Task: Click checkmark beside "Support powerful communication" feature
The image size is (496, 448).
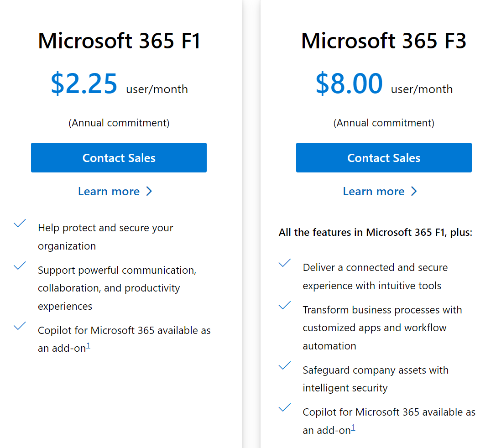Action: [20, 266]
